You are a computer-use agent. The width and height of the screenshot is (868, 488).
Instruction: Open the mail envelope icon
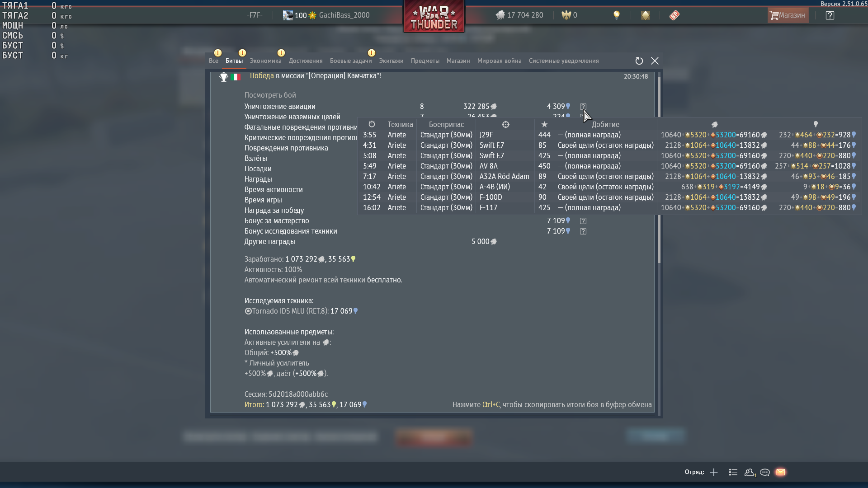pos(780,472)
